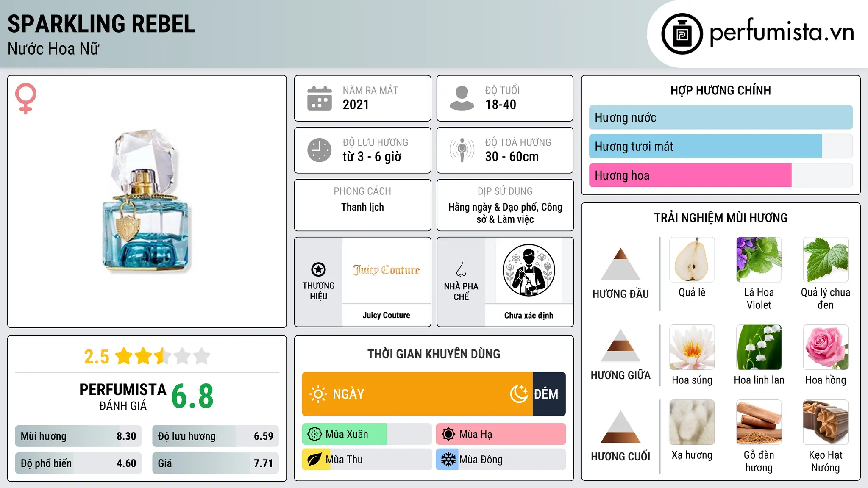Click the clock icon beside Độ lưu hương

click(x=320, y=150)
